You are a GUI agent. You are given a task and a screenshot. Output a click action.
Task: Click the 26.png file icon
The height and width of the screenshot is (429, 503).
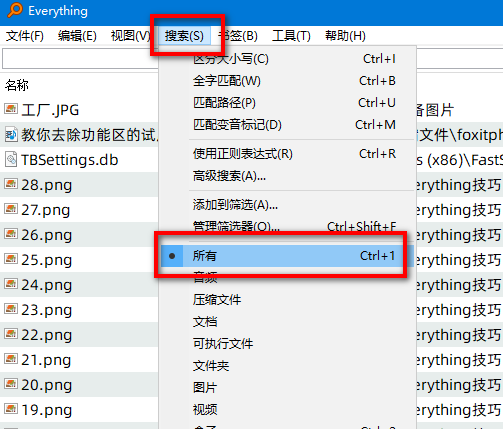11,234
